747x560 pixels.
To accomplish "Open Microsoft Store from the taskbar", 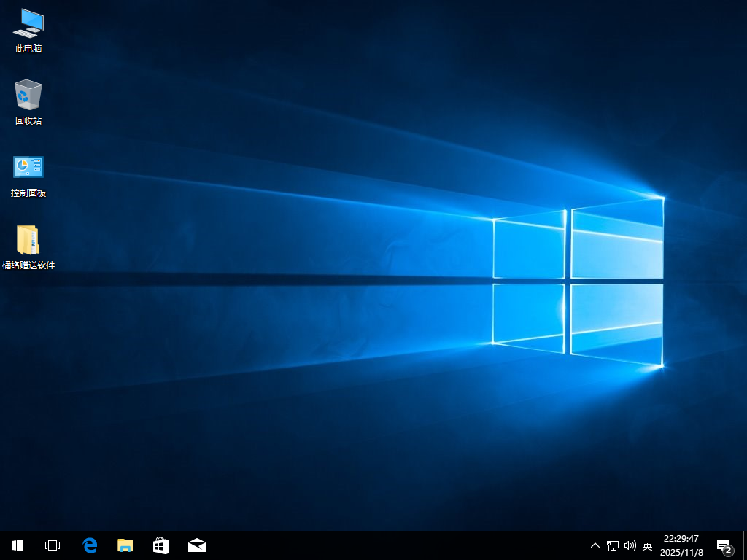I will click(x=160, y=545).
